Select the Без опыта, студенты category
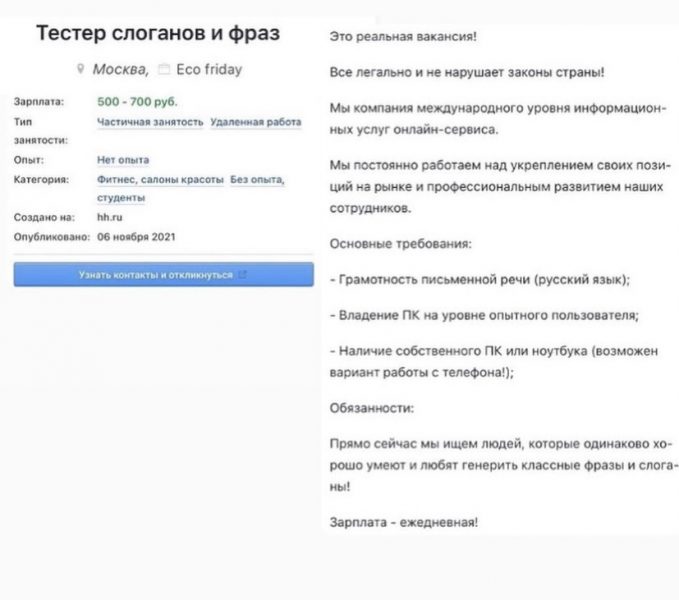679x600 pixels. (256, 180)
